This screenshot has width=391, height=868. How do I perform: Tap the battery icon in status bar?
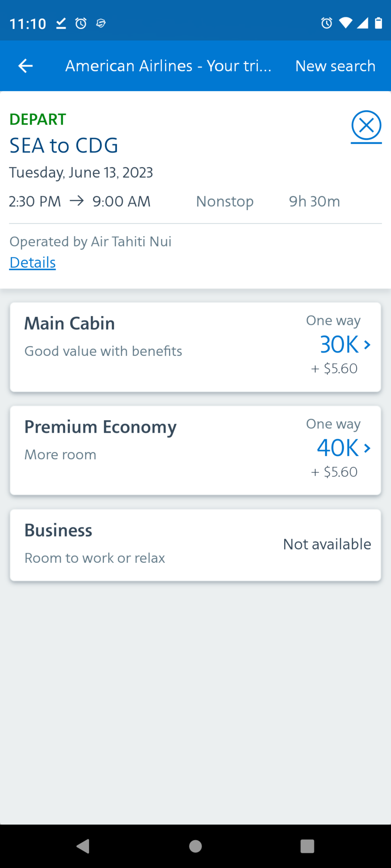pyautogui.click(x=378, y=23)
